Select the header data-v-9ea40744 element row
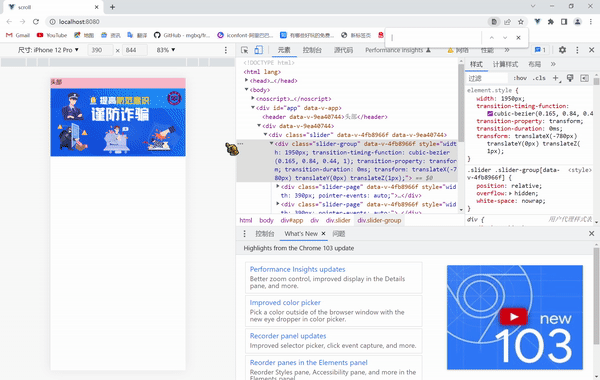Viewport: 600px width, 380px height. (x=324, y=117)
